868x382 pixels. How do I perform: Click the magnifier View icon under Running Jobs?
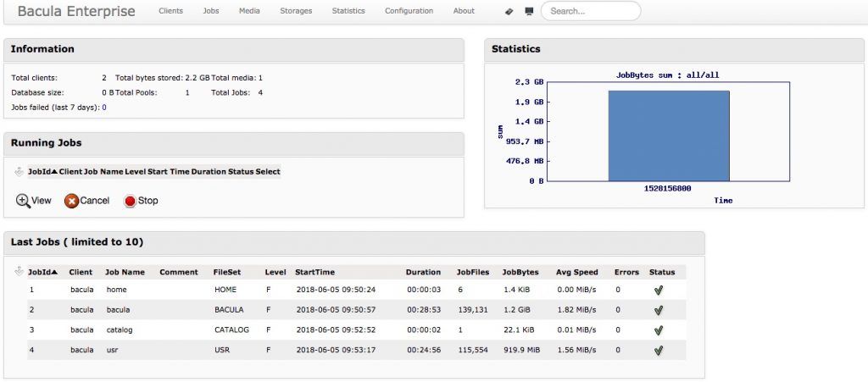pyautogui.click(x=23, y=201)
